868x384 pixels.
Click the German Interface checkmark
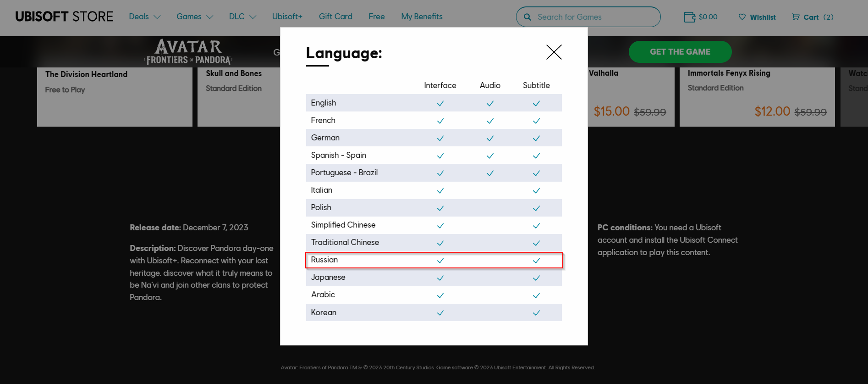(440, 138)
